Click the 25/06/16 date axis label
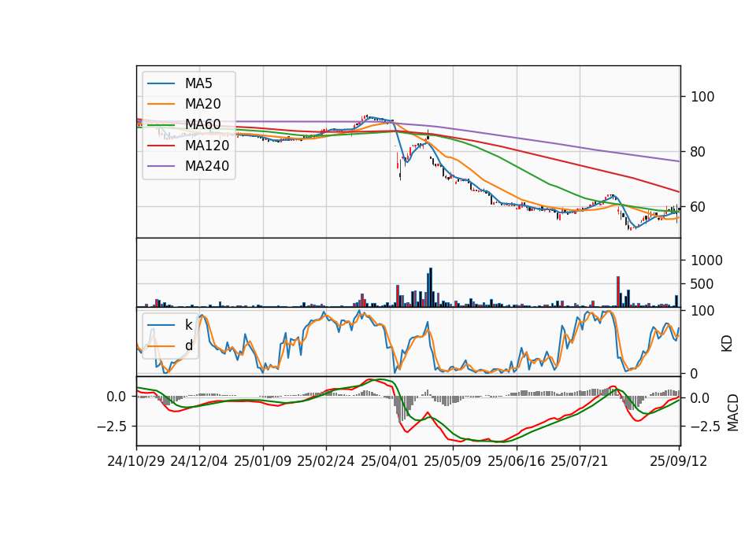756x543 pixels. (517, 461)
